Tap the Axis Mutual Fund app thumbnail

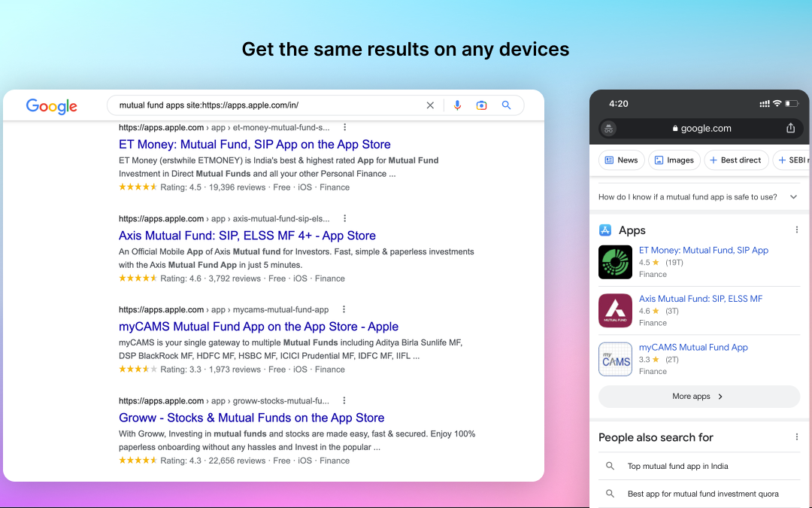click(x=615, y=310)
